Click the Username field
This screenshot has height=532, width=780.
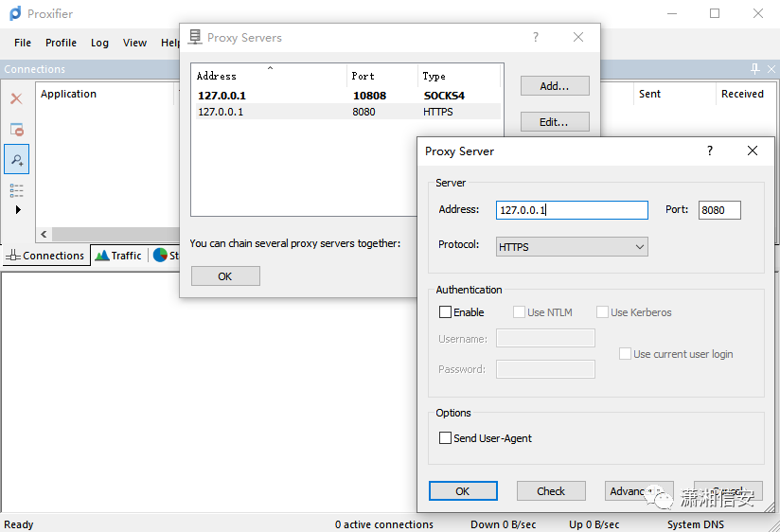click(545, 338)
